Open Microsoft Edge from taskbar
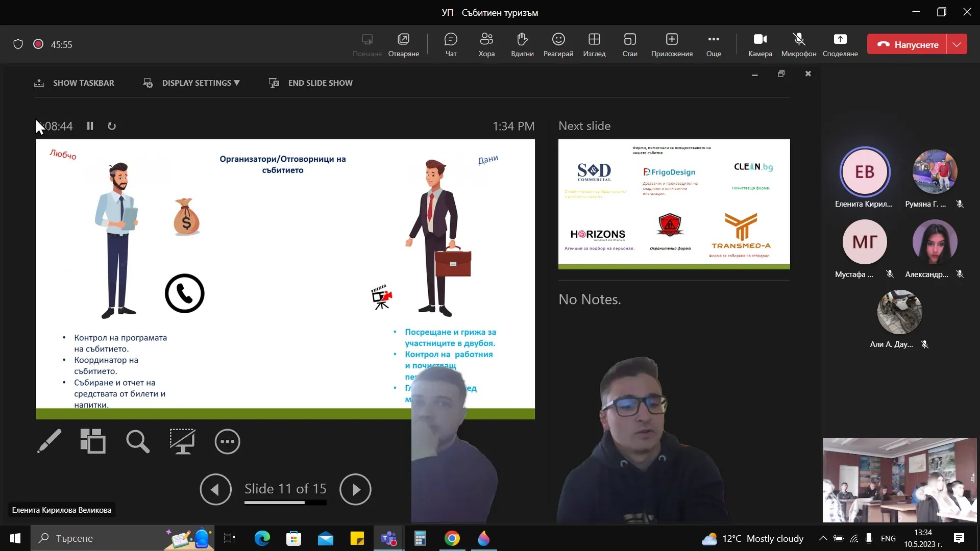Image resolution: width=980 pixels, height=551 pixels. [262, 538]
